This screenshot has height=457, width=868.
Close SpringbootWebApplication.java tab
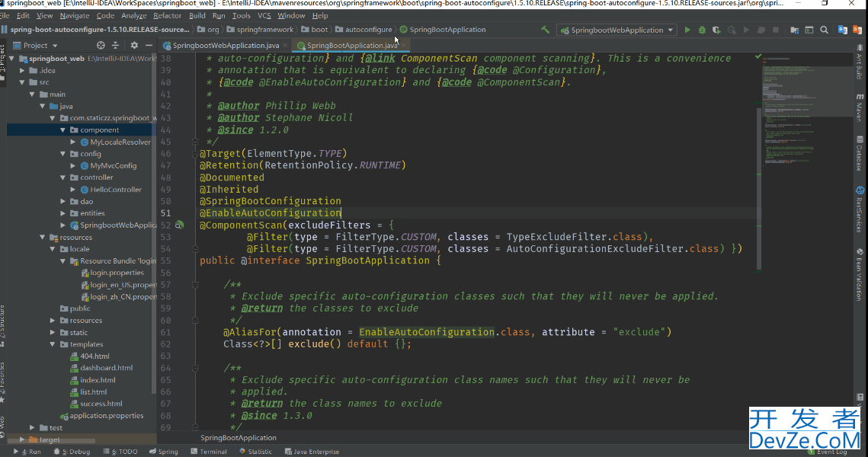click(x=285, y=46)
